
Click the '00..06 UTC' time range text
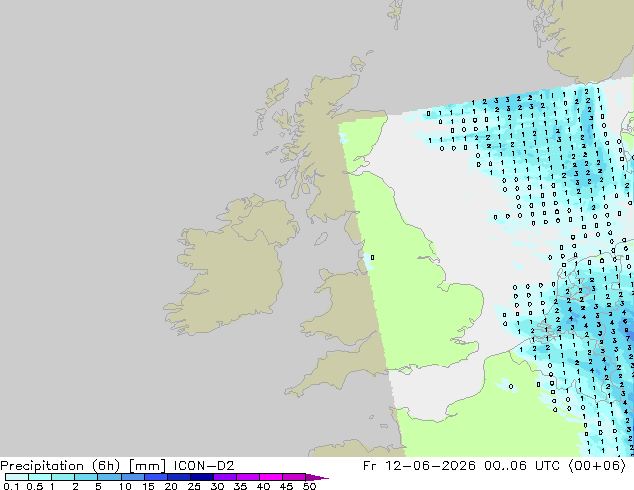(522, 466)
